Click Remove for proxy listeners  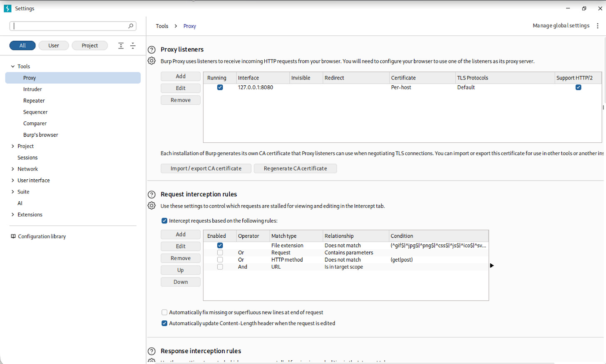pos(181,100)
